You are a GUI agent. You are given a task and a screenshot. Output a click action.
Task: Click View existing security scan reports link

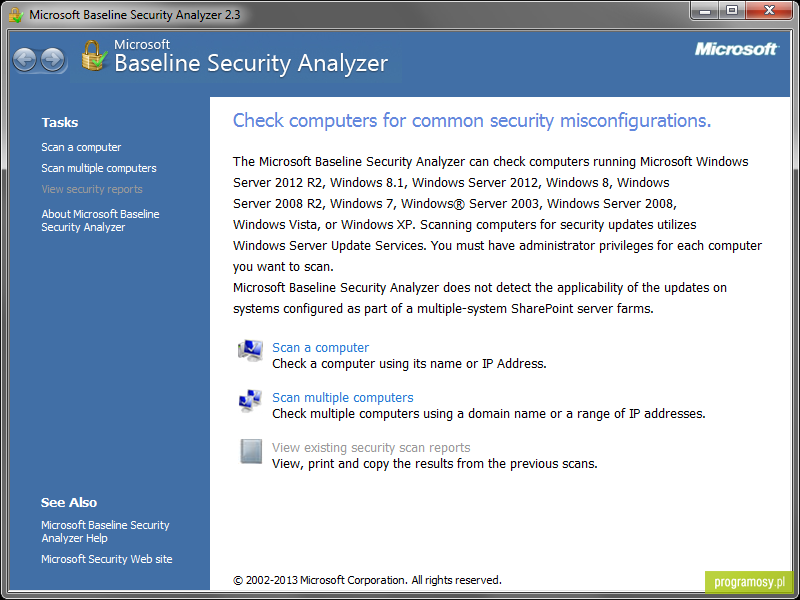click(371, 447)
